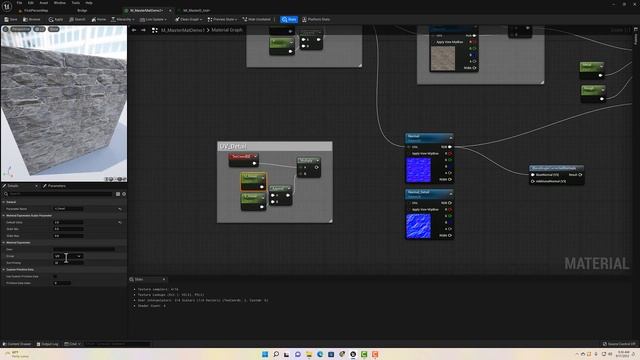Select the Append node in UV_Detail

tap(280, 195)
